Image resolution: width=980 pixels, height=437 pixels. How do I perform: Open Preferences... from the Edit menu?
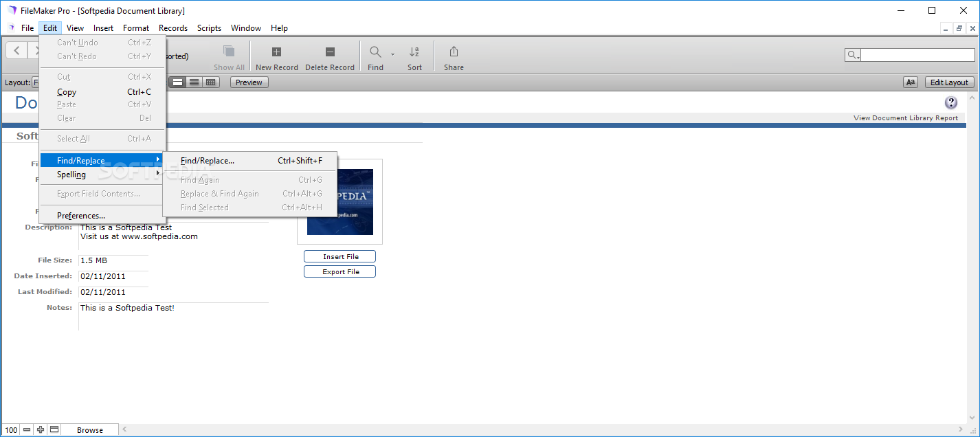(x=102, y=216)
